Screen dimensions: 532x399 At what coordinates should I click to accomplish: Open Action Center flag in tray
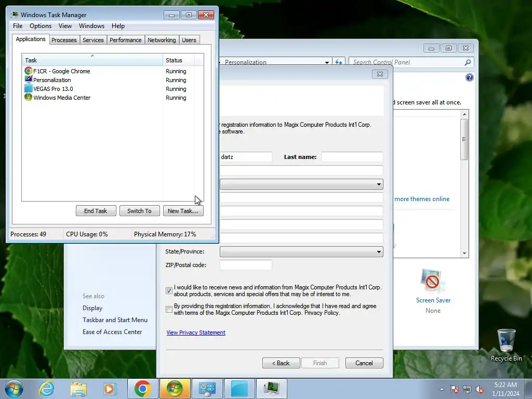[x=455, y=389]
